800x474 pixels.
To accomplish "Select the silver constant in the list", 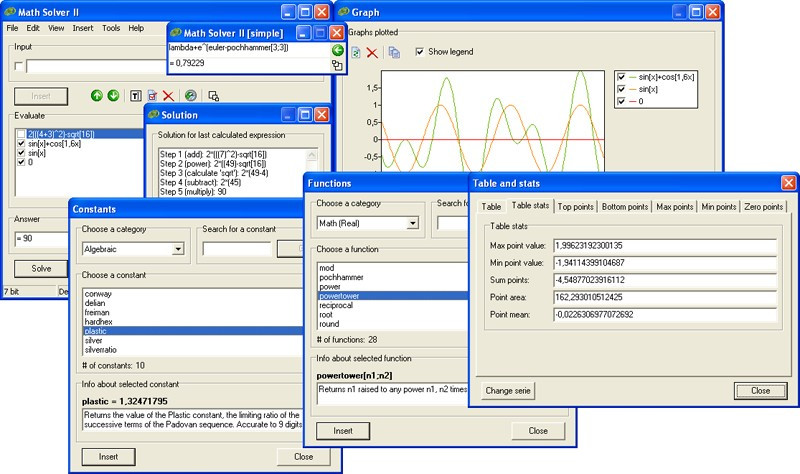I will click(193, 340).
